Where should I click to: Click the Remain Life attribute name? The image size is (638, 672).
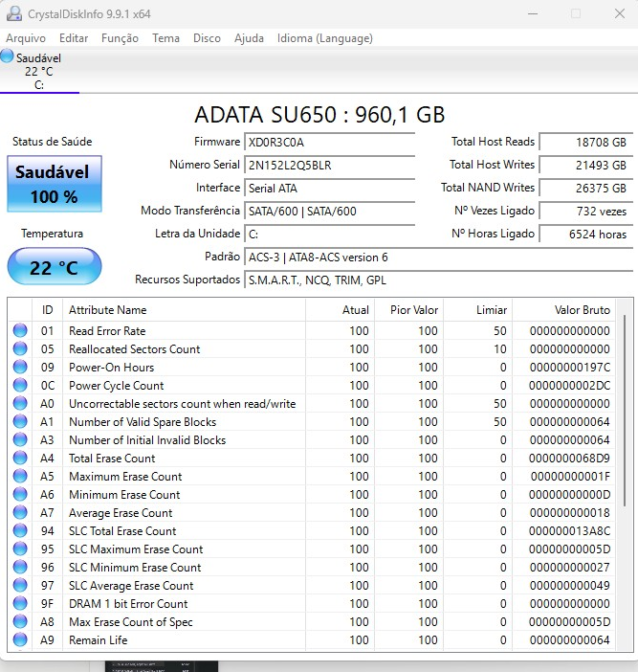(99, 639)
